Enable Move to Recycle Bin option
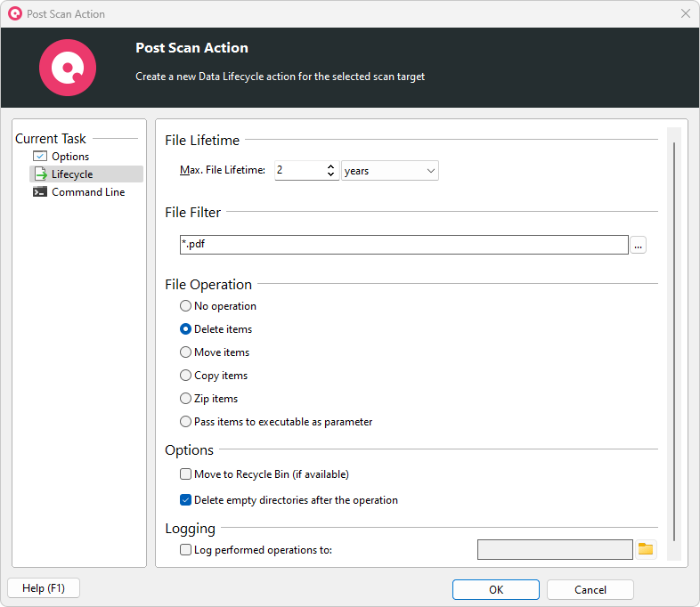700x607 pixels. 186,474
